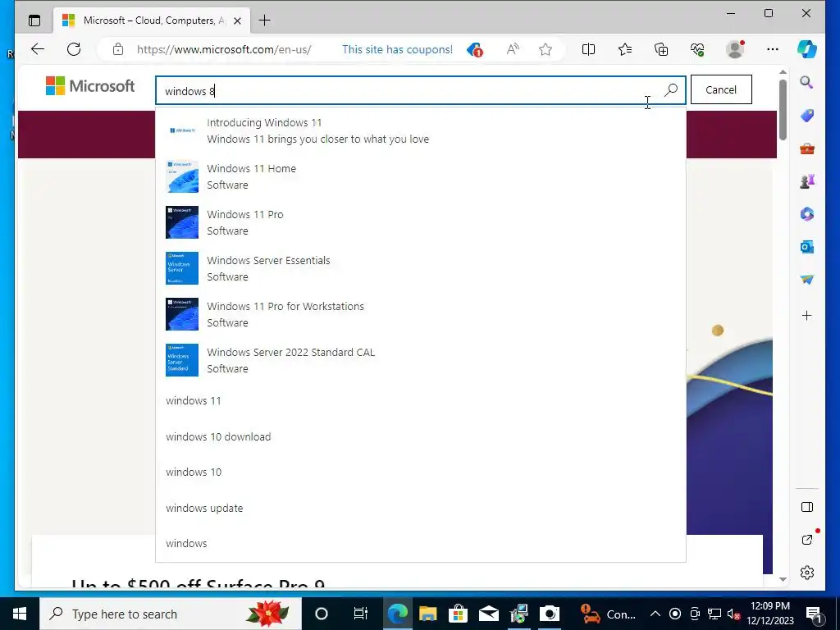Select the Microsoft – Cloud, Computers tab
Image resolution: width=840 pixels, height=630 pixels.
pyautogui.click(x=152, y=21)
